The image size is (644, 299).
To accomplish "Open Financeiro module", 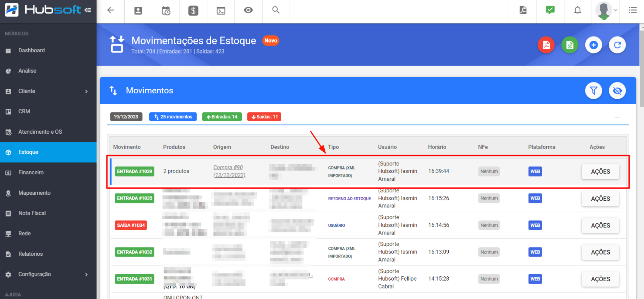I will click(48, 172).
